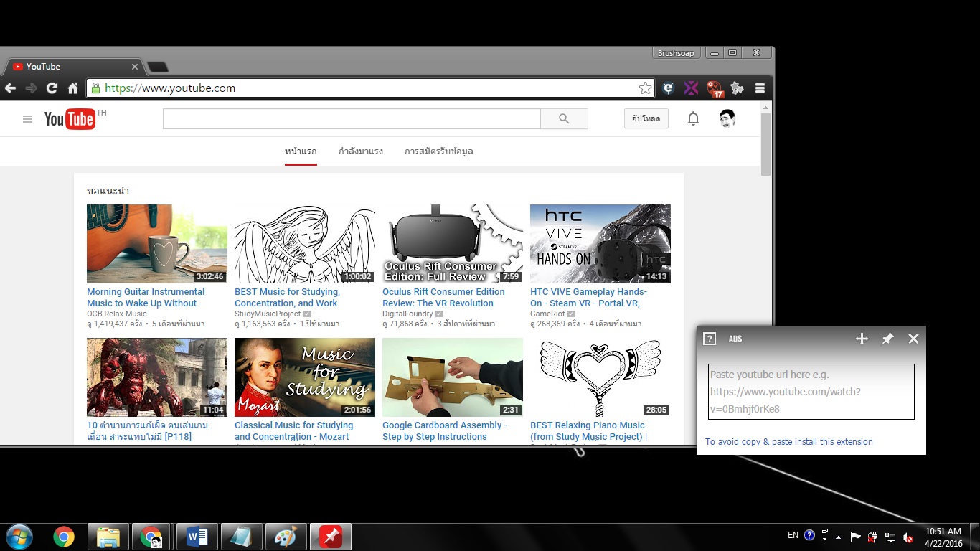The image size is (980, 551).
Task: Open the YouTube account avatar
Action: (x=727, y=119)
